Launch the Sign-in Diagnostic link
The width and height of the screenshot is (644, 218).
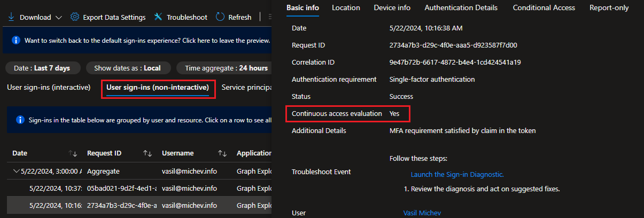pyautogui.click(x=457, y=174)
